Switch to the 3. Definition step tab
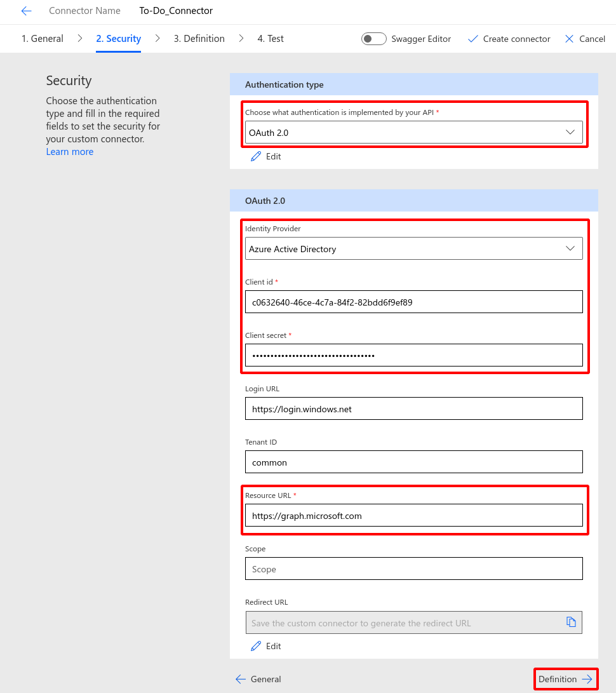The width and height of the screenshot is (616, 693). pyautogui.click(x=199, y=39)
